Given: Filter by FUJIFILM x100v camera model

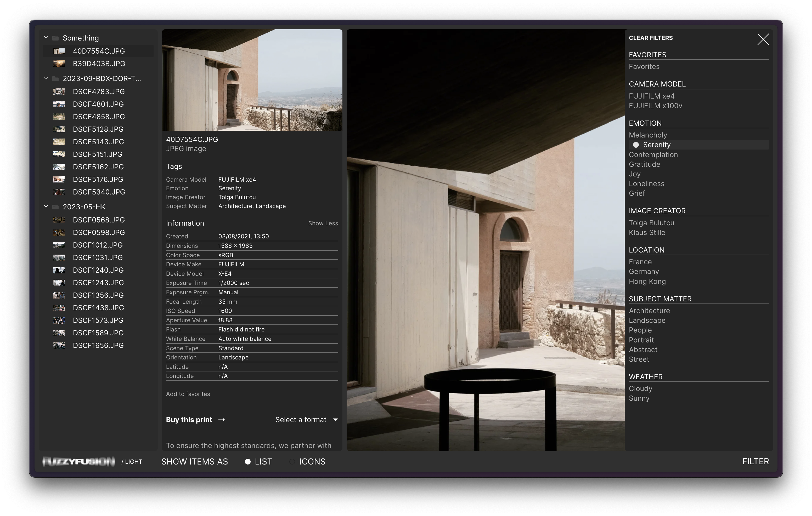Looking at the screenshot, I should point(655,106).
